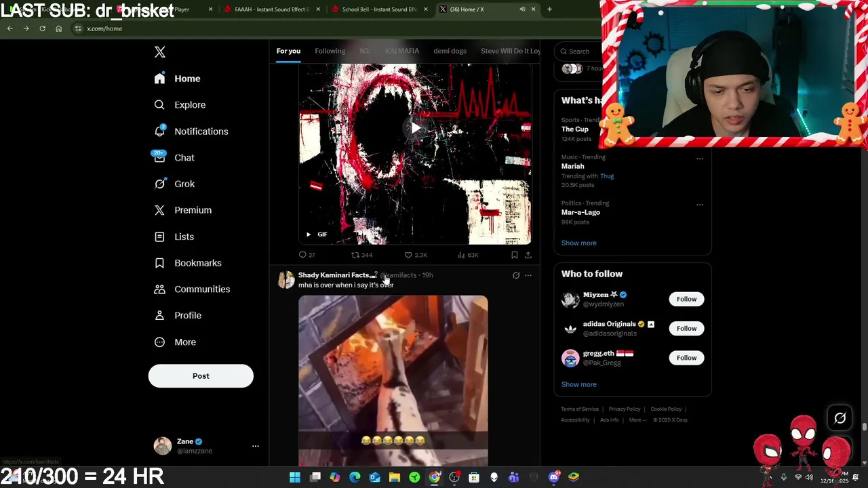The image size is (868, 488).
Task: Open Bookmarks in the sidebar
Action: [188, 263]
